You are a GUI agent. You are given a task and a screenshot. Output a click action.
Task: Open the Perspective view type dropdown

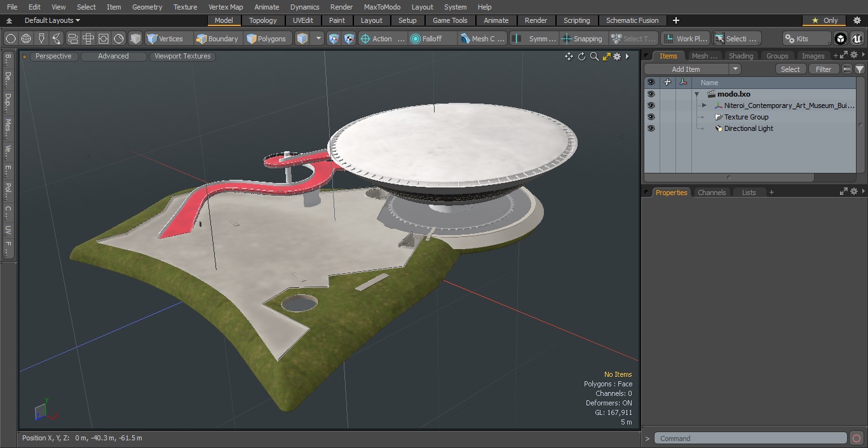click(x=53, y=57)
